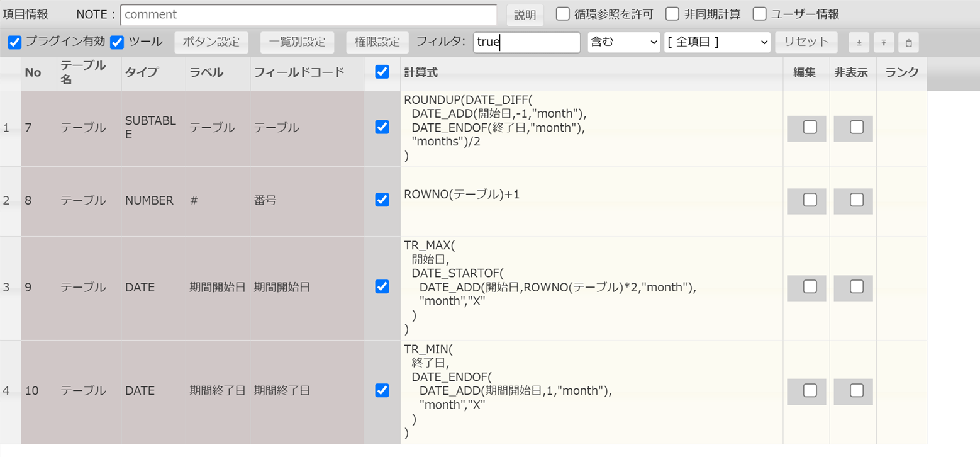Click the ラベル column header
The height and width of the screenshot is (457, 980).
click(x=218, y=72)
